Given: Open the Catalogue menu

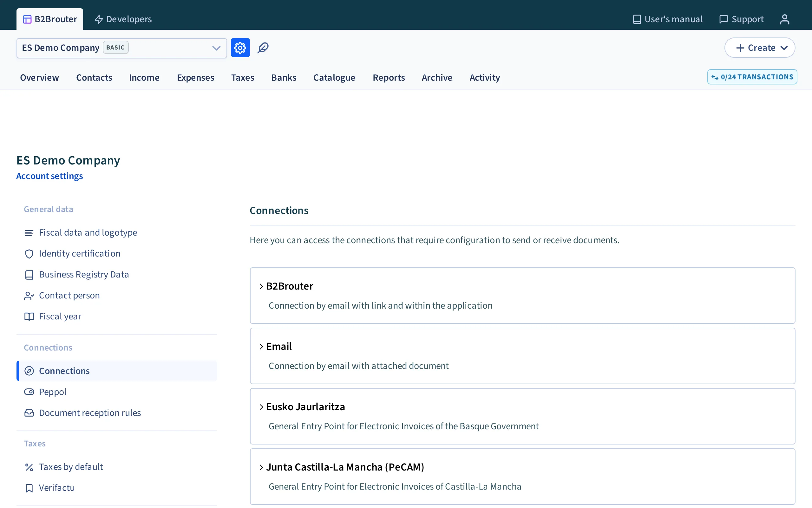Looking at the screenshot, I should click(334, 77).
